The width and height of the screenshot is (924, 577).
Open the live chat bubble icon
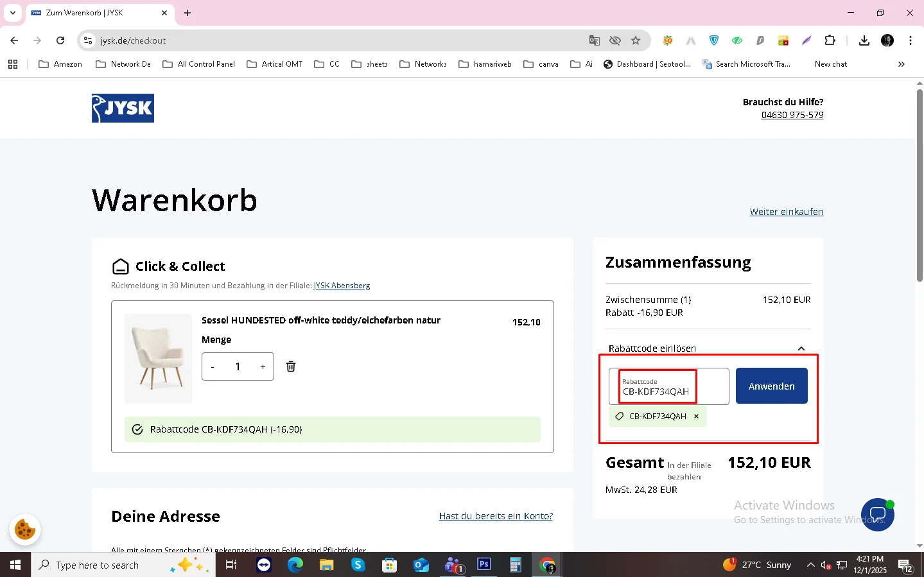877,514
